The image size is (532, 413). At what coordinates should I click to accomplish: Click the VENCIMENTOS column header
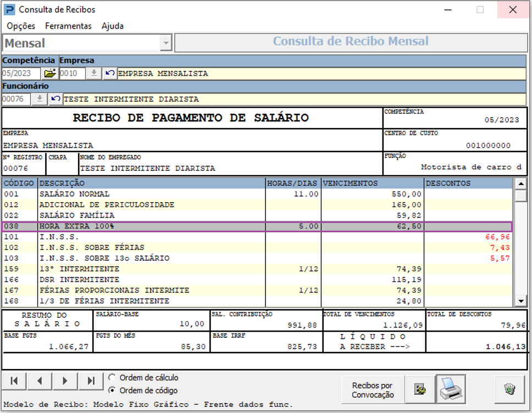click(x=373, y=183)
